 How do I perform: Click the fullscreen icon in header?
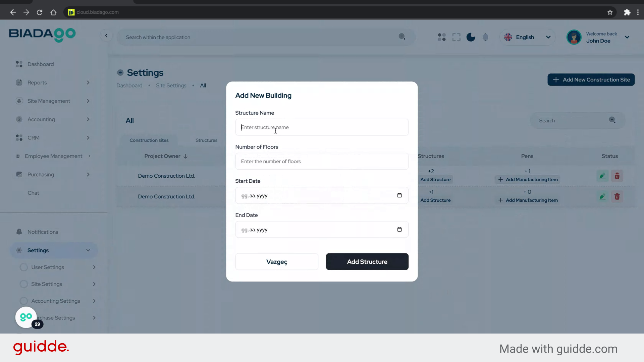[456, 37]
